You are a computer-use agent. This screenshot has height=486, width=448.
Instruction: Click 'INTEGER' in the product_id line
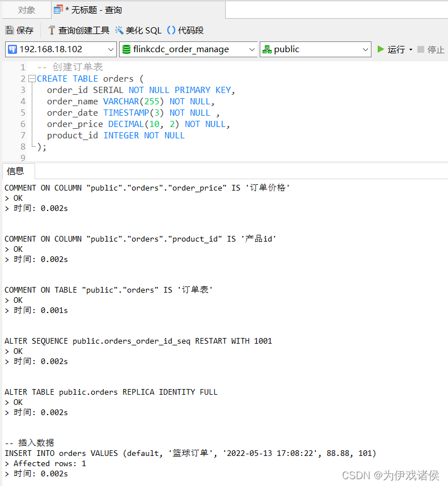[x=121, y=136]
